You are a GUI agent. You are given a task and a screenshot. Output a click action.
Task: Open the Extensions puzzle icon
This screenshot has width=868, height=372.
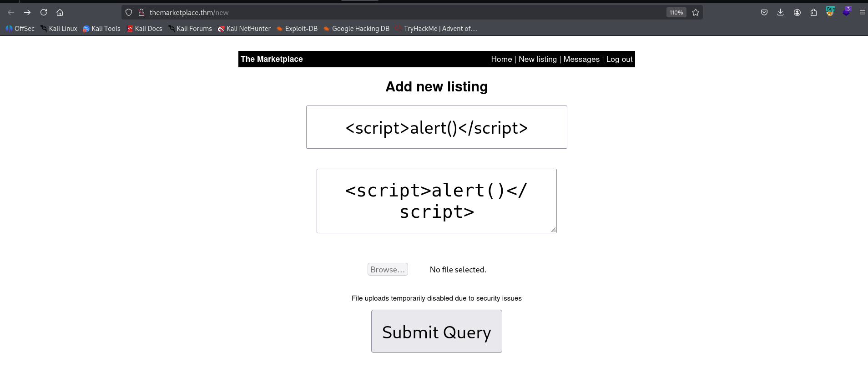[x=813, y=12]
